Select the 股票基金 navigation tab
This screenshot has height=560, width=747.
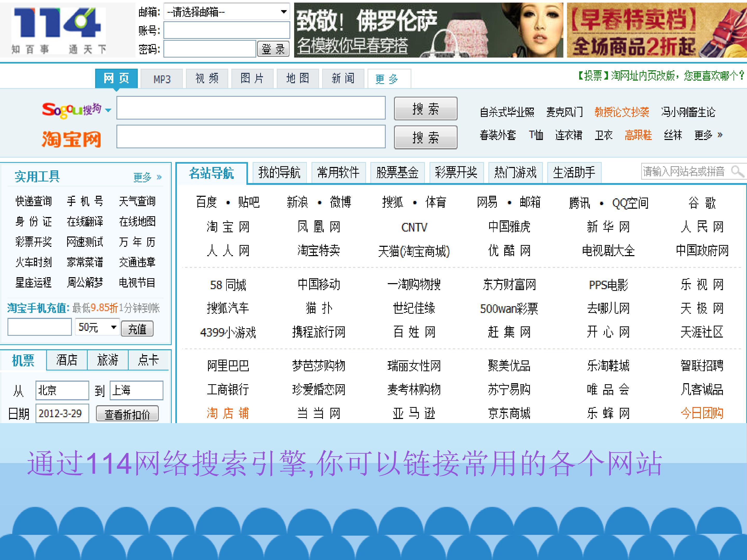397,172
